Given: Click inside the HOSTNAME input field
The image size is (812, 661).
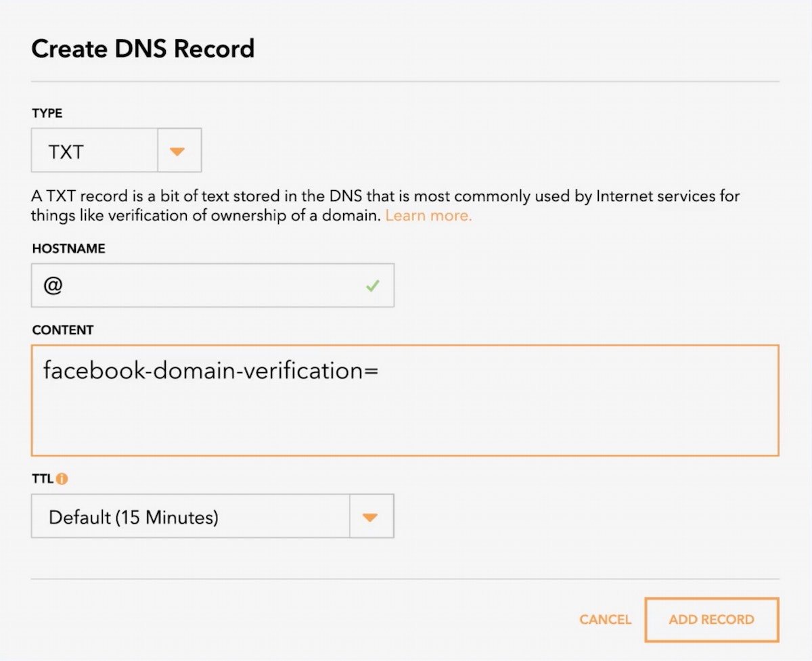Looking at the screenshot, I should 203,286.
